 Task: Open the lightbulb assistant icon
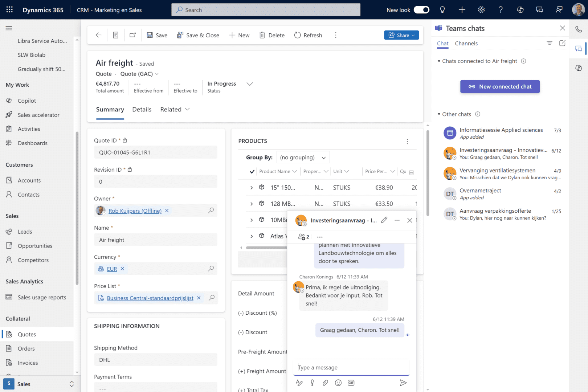click(442, 10)
